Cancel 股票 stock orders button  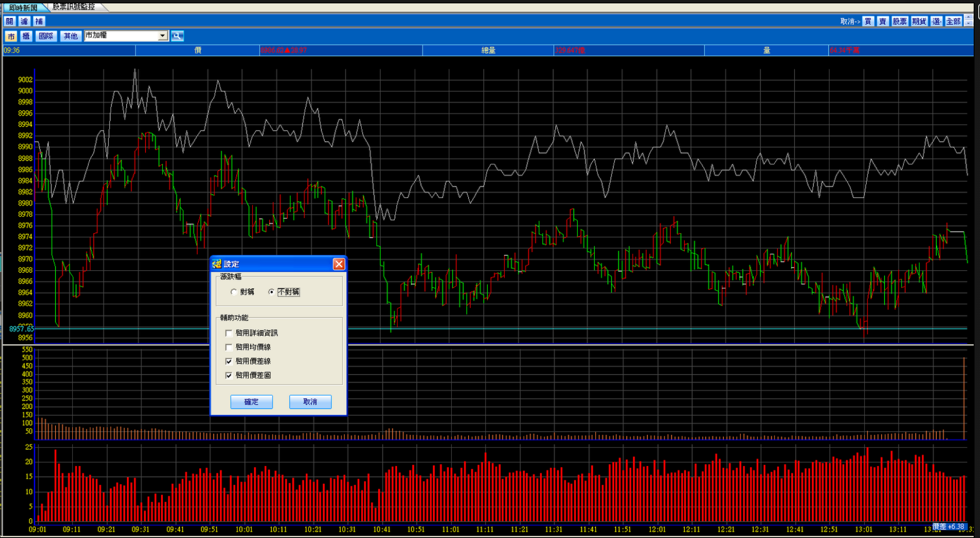[x=900, y=21]
